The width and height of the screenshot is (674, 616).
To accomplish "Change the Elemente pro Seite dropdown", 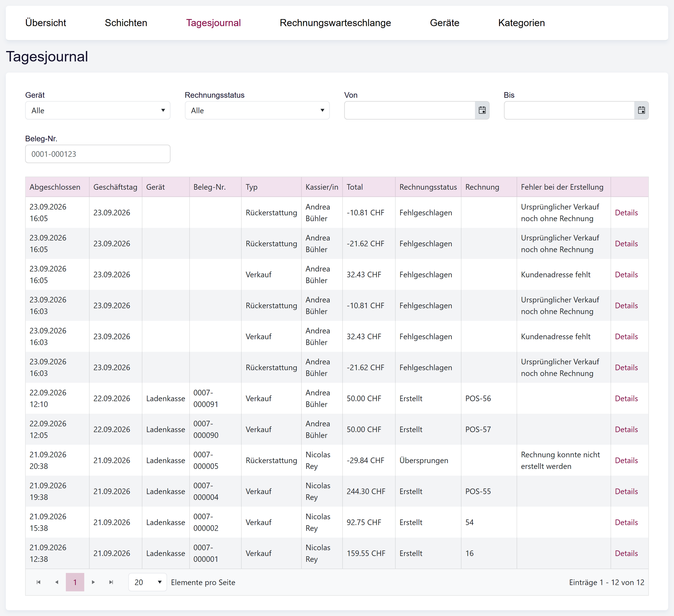I will [147, 582].
